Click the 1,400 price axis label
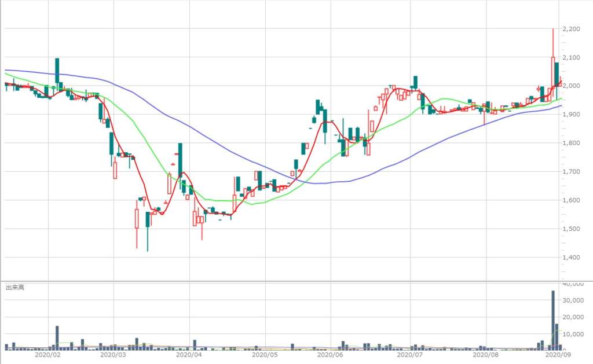593x364 pixels. (571, 258)
